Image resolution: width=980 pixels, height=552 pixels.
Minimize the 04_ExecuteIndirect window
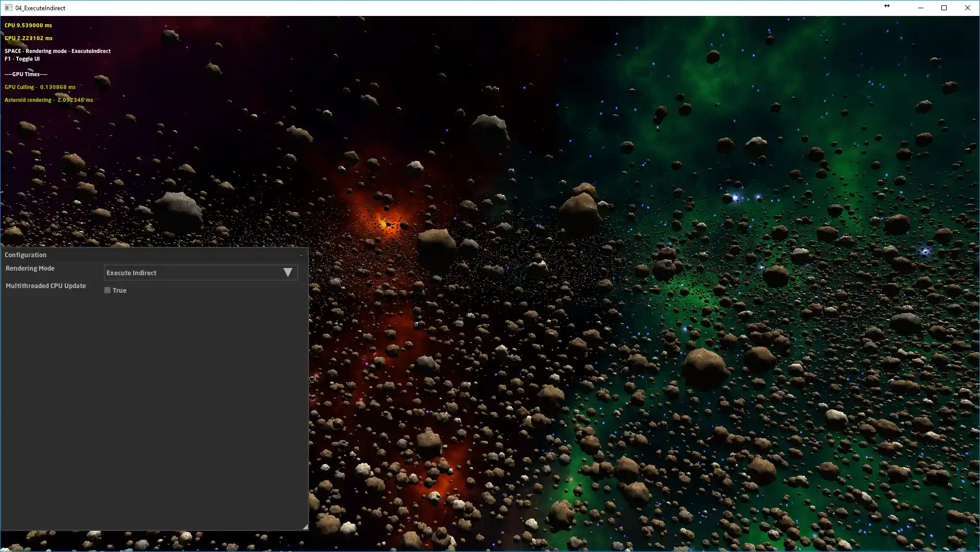[920, 8]
